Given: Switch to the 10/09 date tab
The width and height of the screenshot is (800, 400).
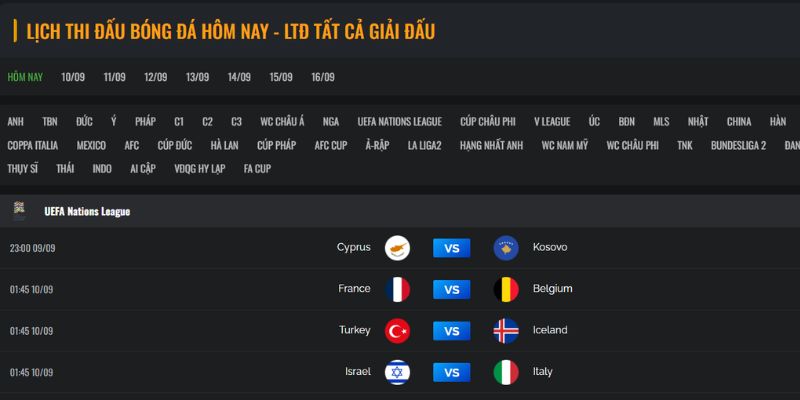Looking at the screenshot, I should (72, 77).
